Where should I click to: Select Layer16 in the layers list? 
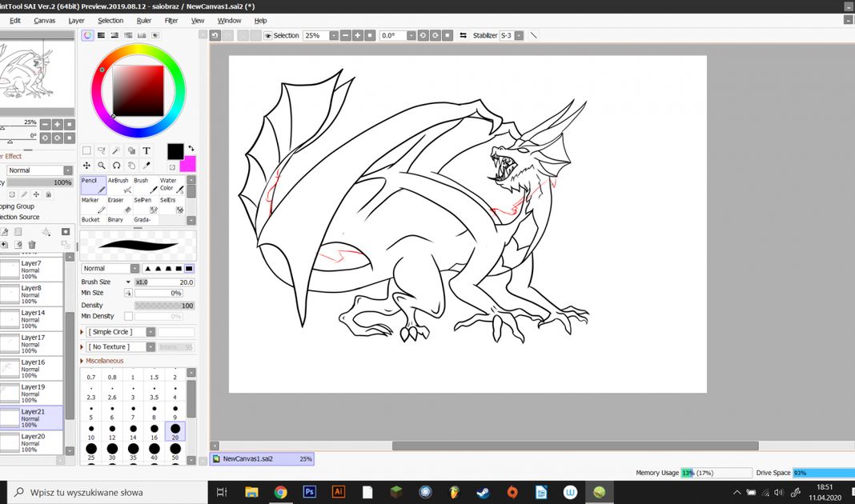32,368
